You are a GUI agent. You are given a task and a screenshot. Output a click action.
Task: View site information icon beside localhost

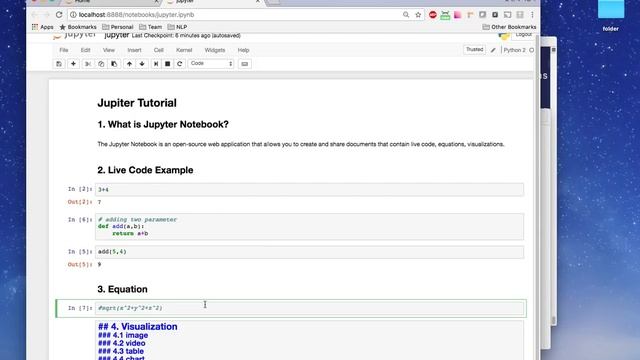tap(73, 15)
